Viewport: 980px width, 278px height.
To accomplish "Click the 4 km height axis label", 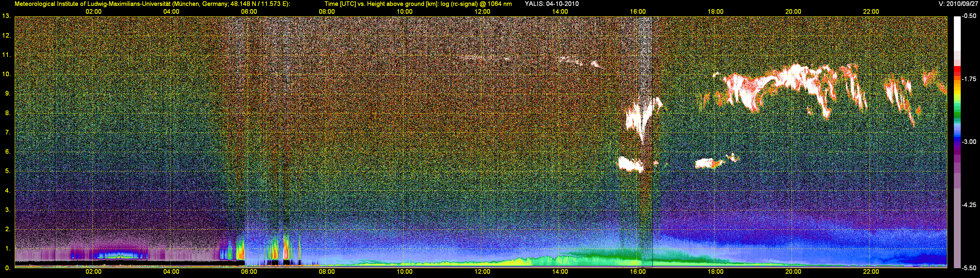I will pos(7,190).
